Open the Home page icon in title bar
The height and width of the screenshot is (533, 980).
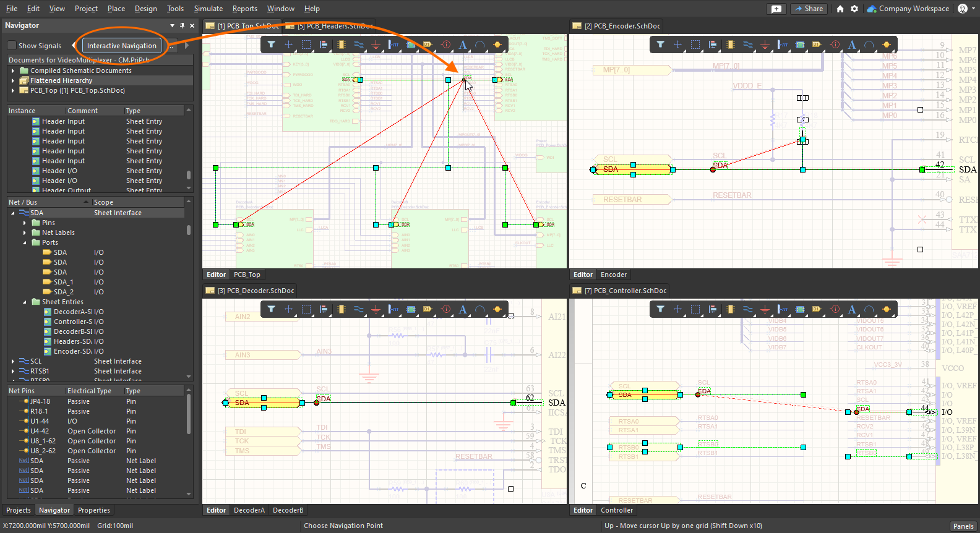840,9
